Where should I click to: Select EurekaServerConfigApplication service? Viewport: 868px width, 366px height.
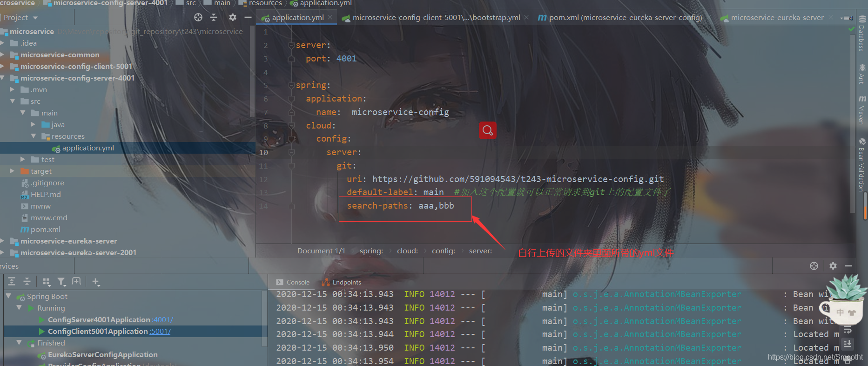(102, 354)
